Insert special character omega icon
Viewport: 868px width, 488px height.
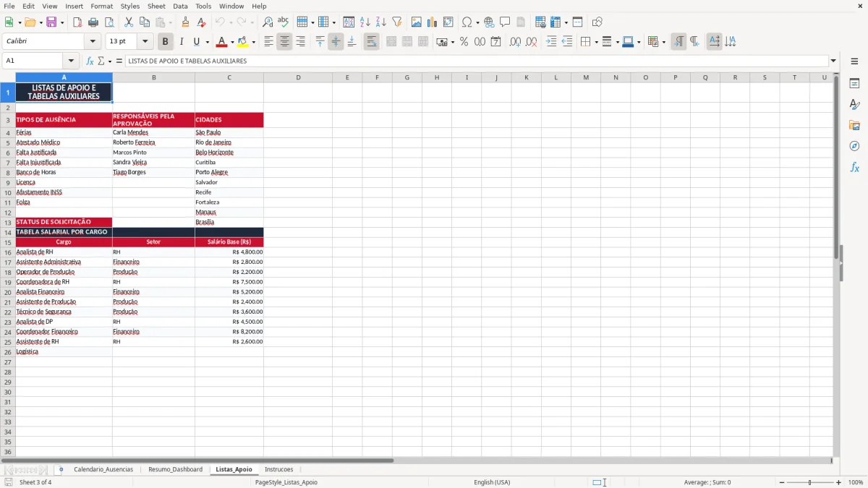(467, 22)
